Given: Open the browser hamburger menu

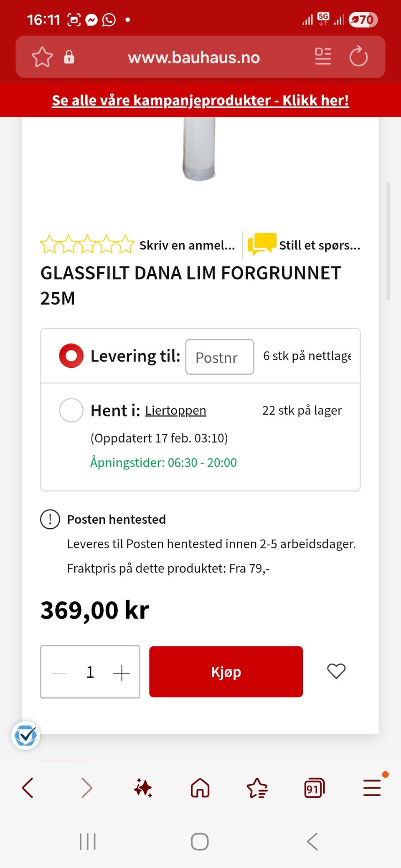Looking at the screenshot, I should [x=372, y=788].
